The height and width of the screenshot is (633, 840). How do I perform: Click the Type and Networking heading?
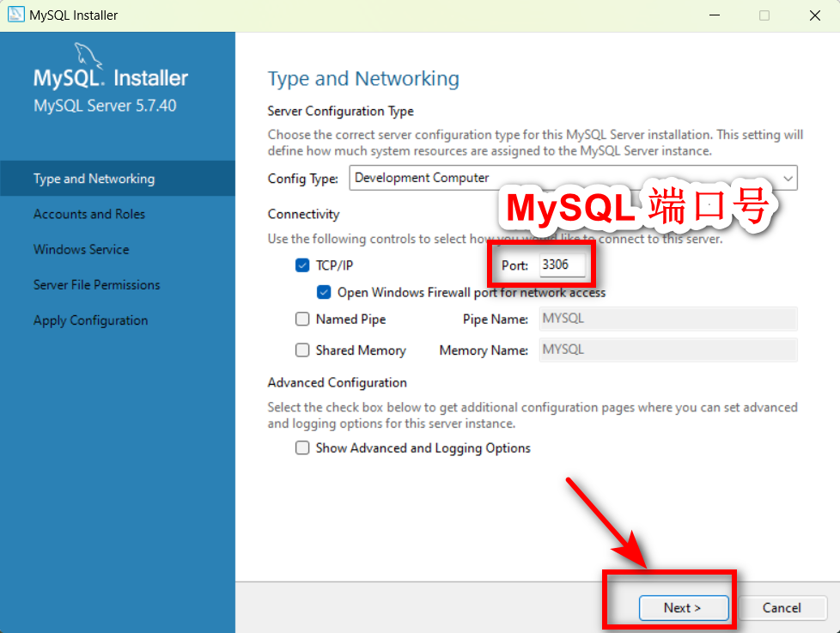pyautogui.click(x=363, y=79)
